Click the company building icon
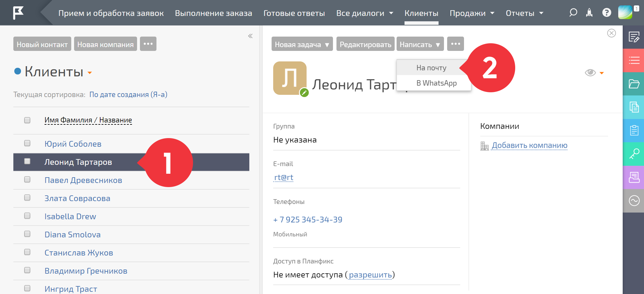Screen dimensions: 644x294 pyautogui.click(x=484, y=146)
